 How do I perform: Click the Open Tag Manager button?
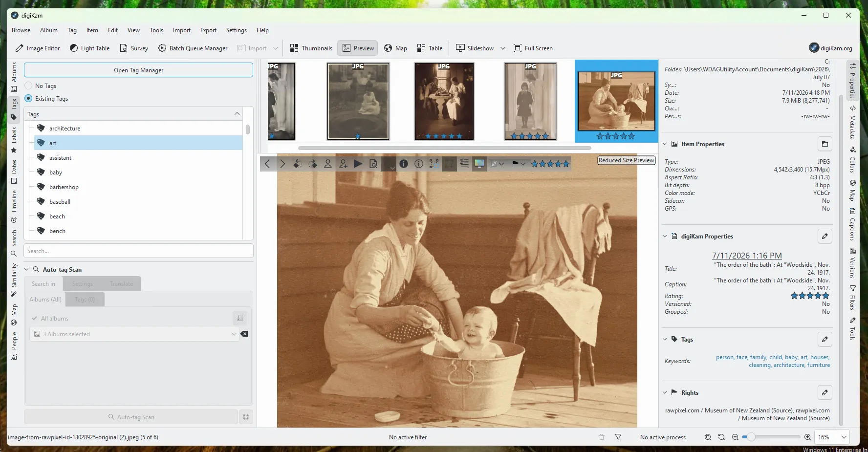[x=138, y=70]
